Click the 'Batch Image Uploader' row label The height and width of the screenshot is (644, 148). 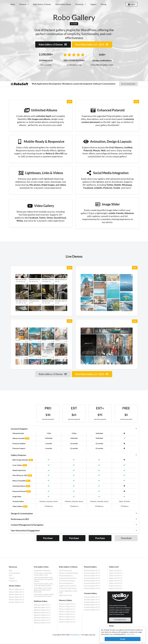(x=20, y=460)
